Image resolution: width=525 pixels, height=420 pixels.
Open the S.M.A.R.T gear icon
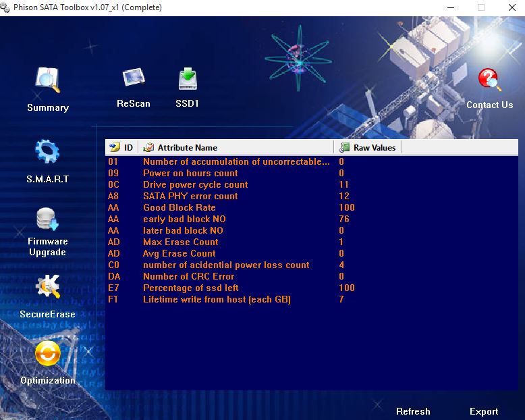(x=47, y=151)
